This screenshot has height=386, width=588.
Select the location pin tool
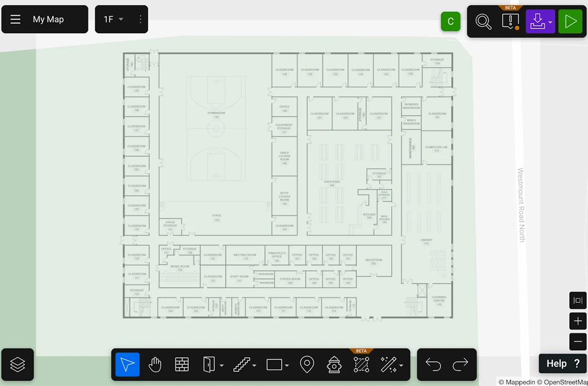click(x=307, y=365)
